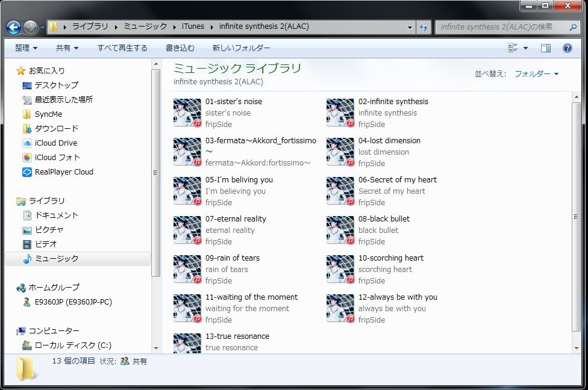Viewport: 588px width, 390px height.
Task: Click the 13 個の項目 status text
Action: coord(73,361)
